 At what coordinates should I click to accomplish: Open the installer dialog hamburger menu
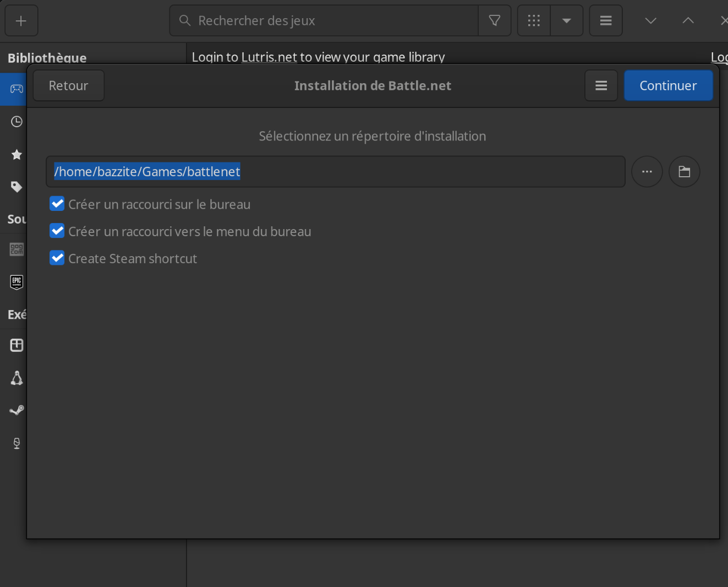[x=601, y=86]
